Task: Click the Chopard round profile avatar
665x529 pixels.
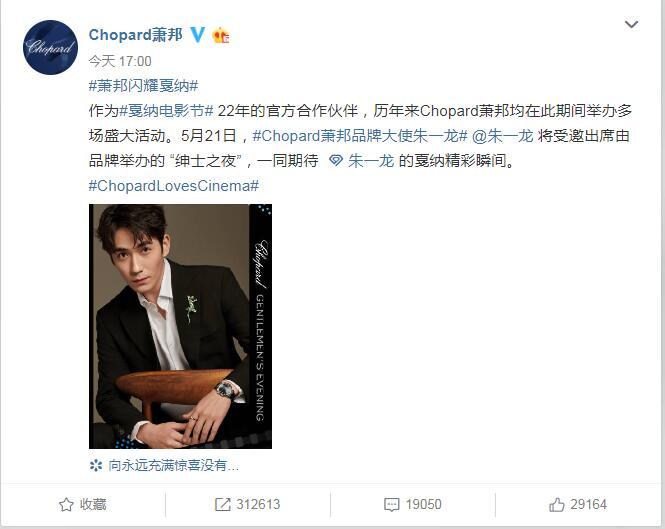Action: click(x=50, y=48)
